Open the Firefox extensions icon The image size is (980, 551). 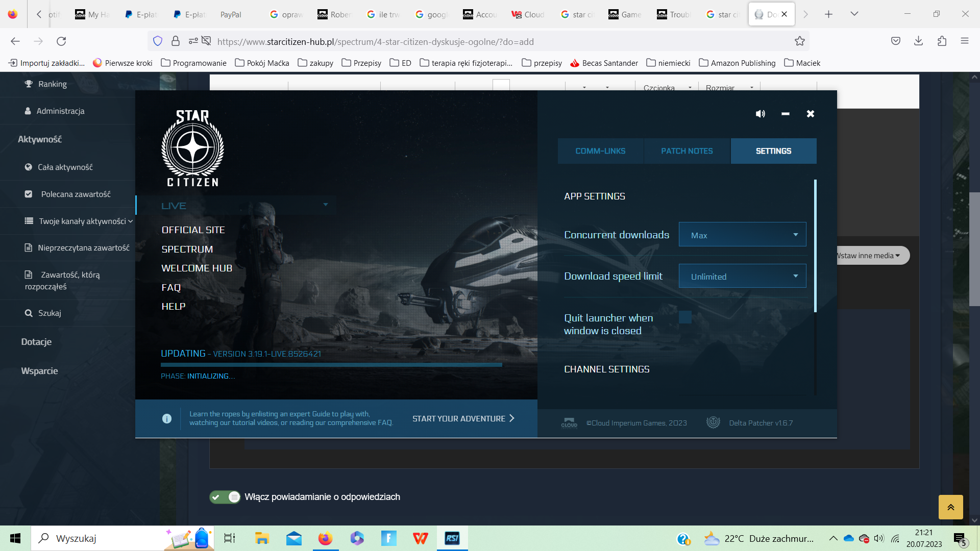tap(942, 41)
